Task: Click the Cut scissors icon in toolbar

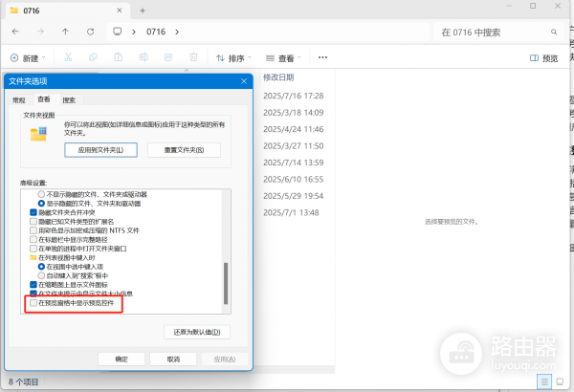Action: 68,57
